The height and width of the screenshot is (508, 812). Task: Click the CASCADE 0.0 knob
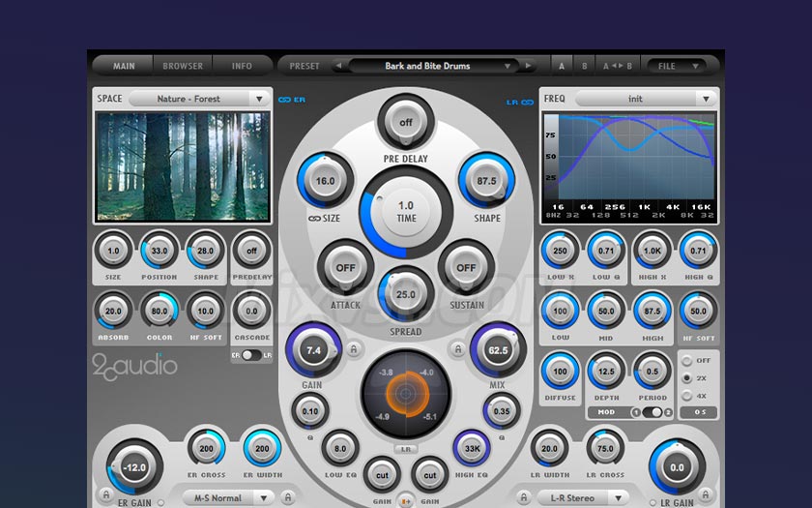click(x=251, y=311)
